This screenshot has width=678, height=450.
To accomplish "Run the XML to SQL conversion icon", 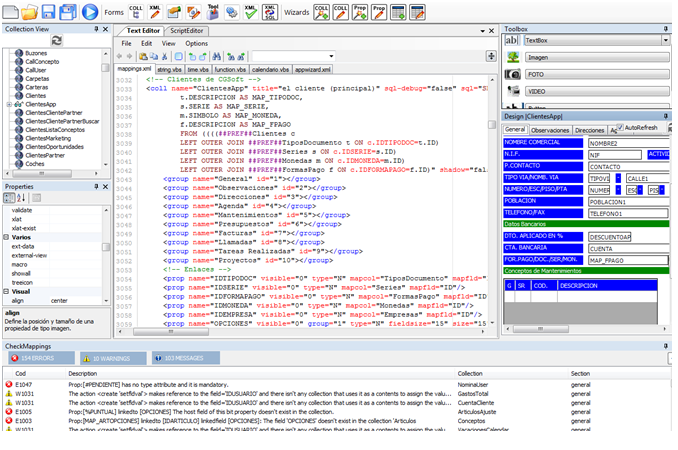I will (x=270, y=12).
